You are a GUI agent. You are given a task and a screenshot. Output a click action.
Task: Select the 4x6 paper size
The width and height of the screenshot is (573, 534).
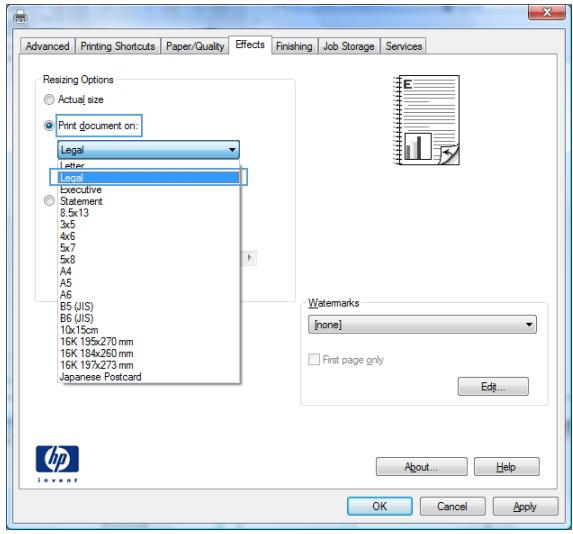[x=149, y=236]
